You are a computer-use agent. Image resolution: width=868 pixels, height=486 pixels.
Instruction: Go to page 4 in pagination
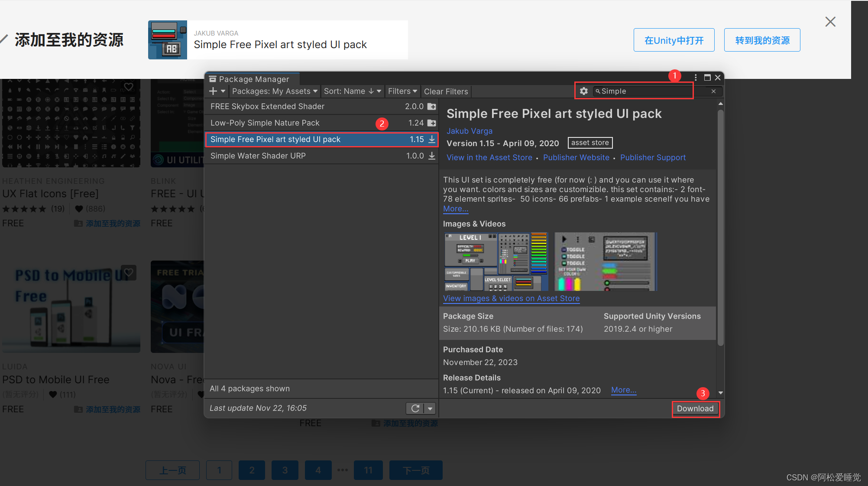(x=318, y=470)
